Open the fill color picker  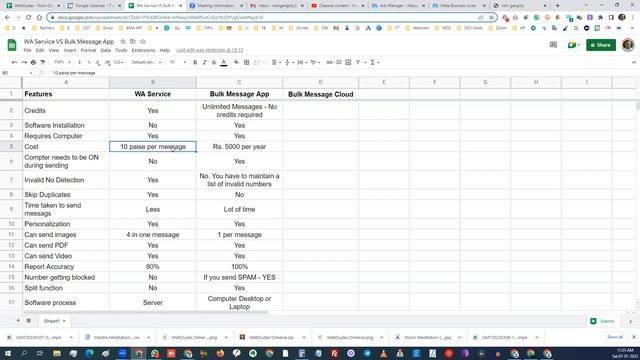tap(236, 62)
